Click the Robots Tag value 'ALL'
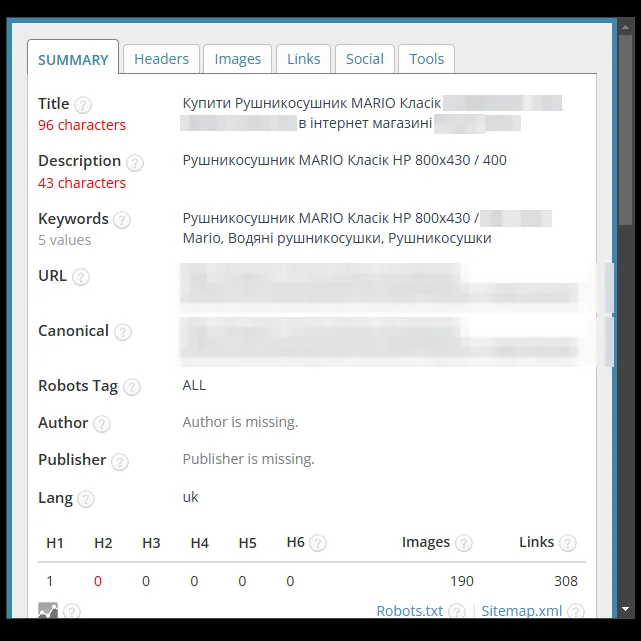Screen dimensions: 641x641 pos(194,385)
